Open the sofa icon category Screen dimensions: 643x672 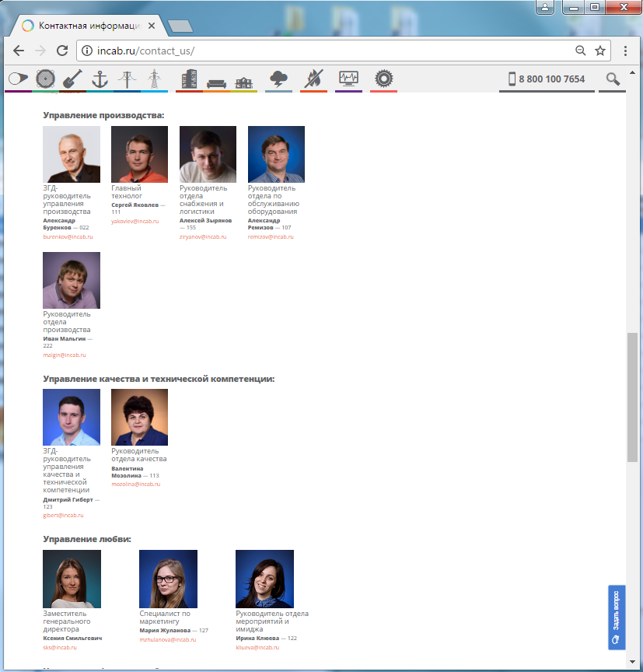(216, 80)
